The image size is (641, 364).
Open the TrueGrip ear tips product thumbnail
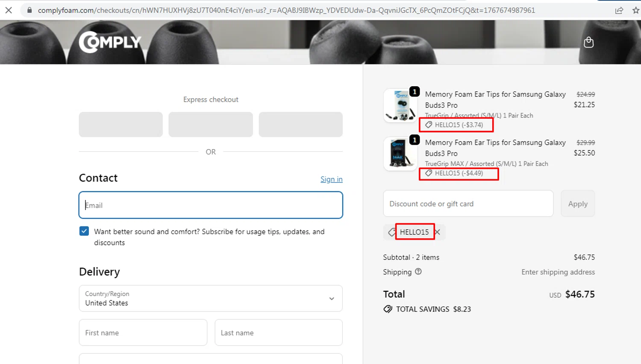(x=400, y=106)
